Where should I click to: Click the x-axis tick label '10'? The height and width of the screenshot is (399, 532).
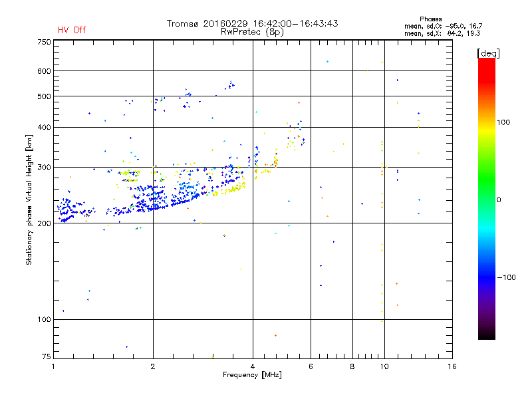(x=384, y=366)
